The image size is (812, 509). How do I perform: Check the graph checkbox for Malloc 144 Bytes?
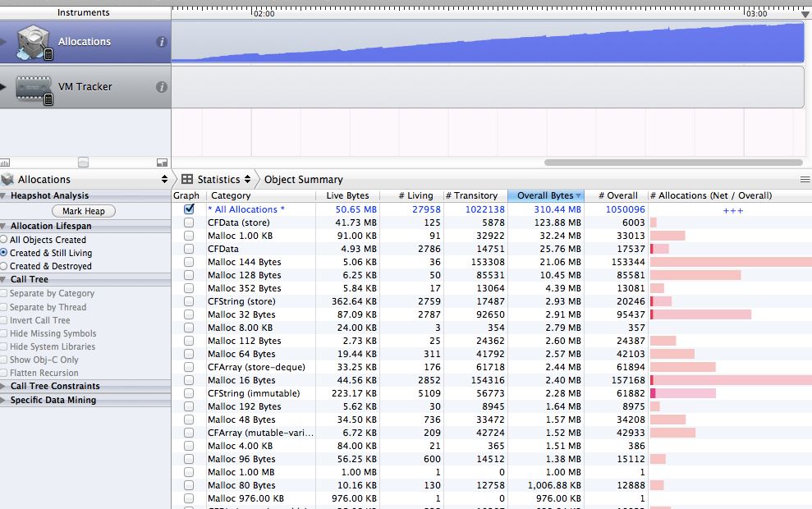click(x=189, y=262)
